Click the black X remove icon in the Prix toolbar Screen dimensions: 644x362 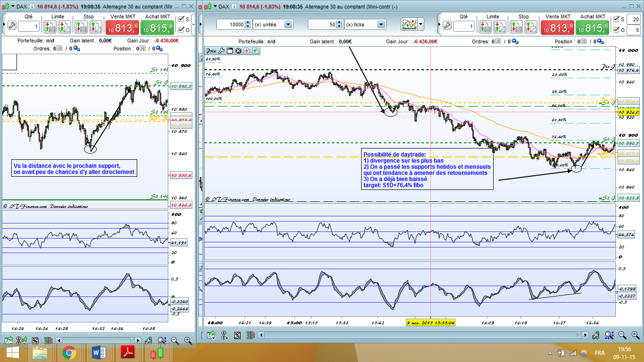(238, 50)
